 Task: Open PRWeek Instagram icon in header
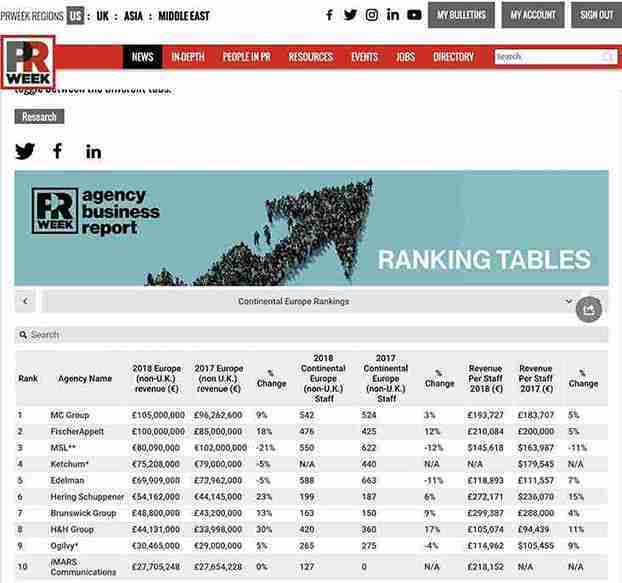(x=372, y=15)
